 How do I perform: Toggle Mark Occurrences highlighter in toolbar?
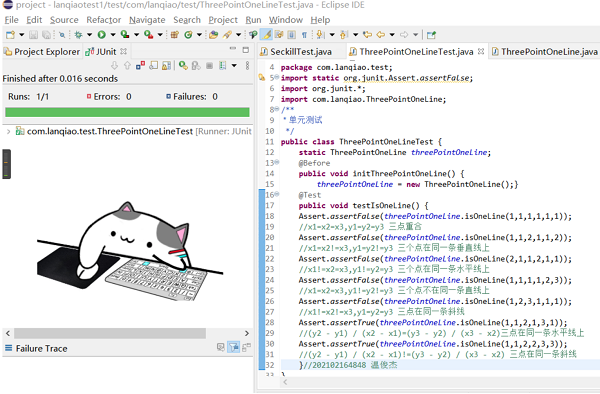click(x=266, y=35)
